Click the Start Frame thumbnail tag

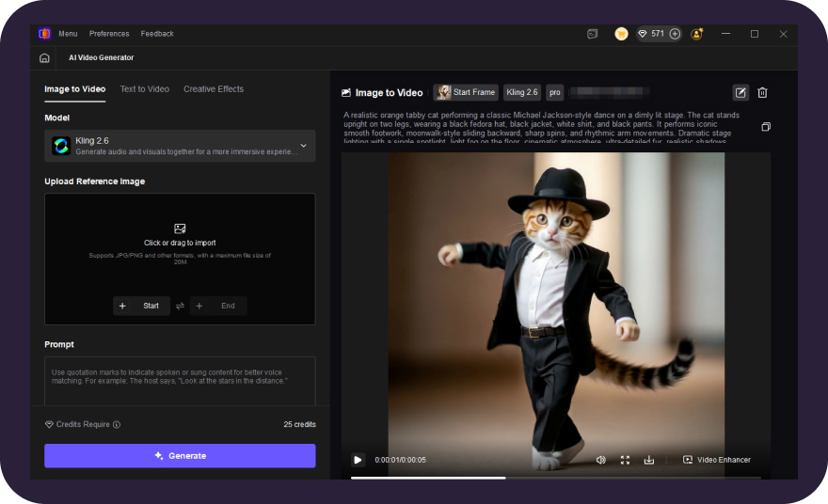[x=466, y=92]
